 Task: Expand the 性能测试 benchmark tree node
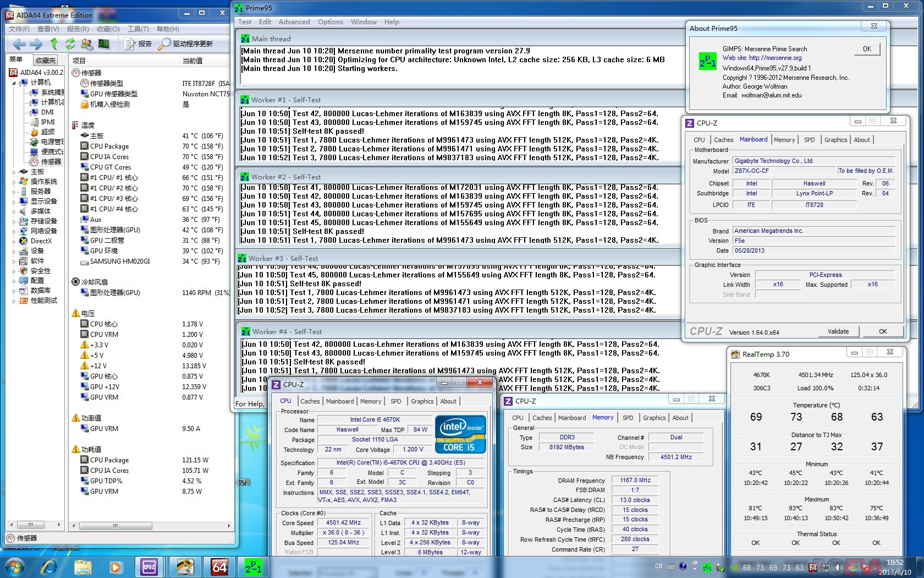point(14,301)
